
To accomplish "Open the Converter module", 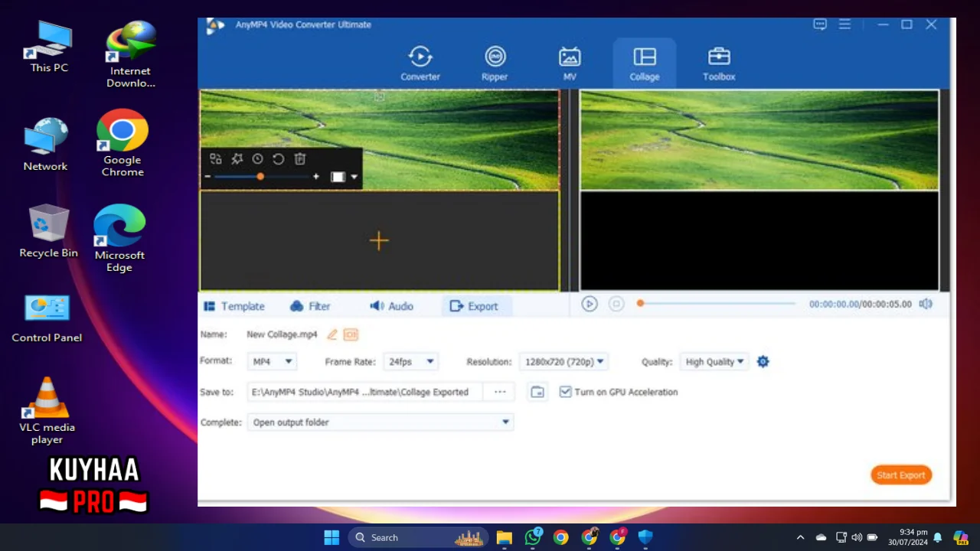I will pos(420,64).
